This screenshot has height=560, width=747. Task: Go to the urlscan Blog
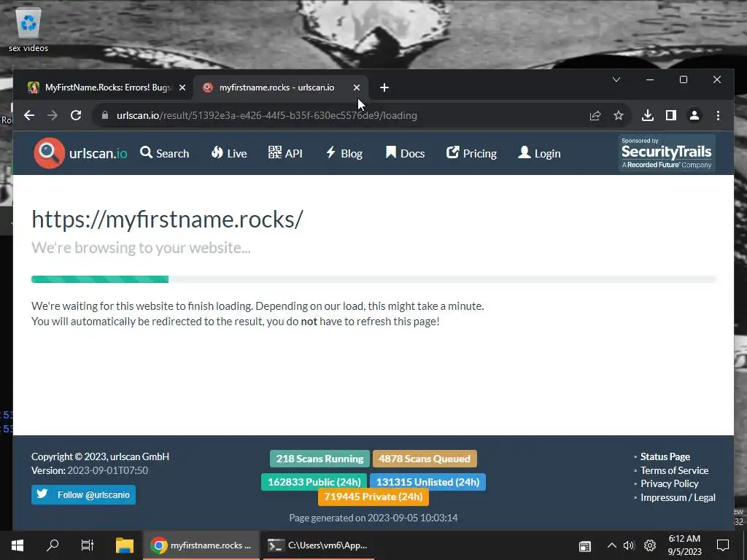click(x=344, y=153)
